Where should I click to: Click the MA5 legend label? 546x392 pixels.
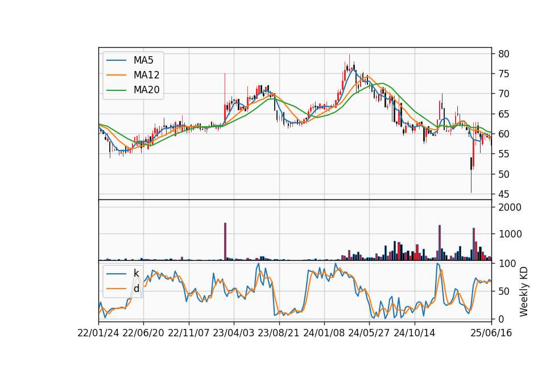pos(143,60)
